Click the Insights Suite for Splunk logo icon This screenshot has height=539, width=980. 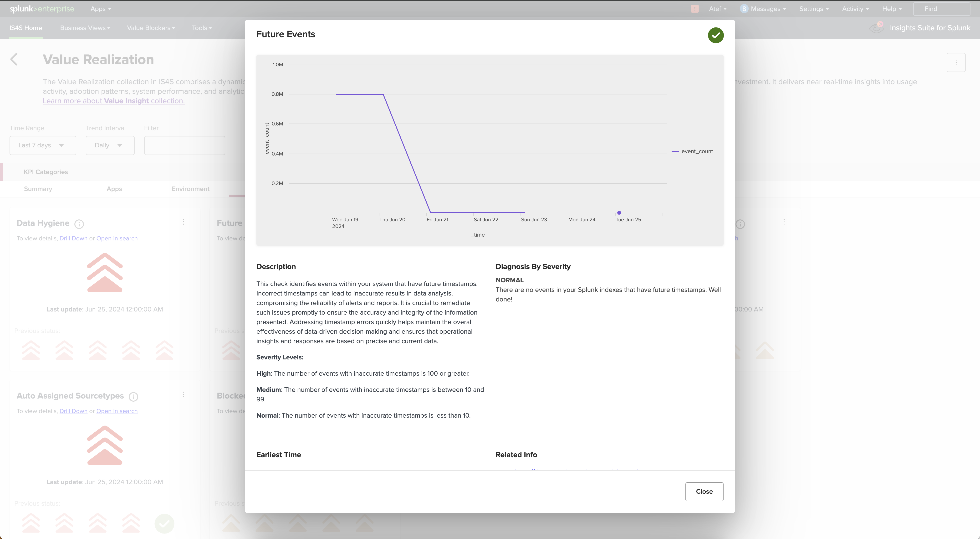pyautogui.click(x=877, y=27)
